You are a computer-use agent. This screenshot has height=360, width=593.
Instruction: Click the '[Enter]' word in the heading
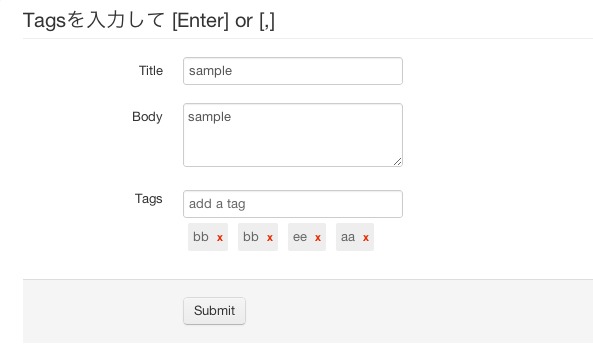[x=200, y=20]
